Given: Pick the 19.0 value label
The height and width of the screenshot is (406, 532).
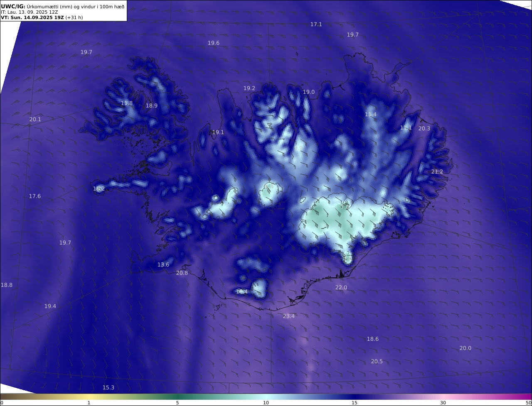Looking at the screenshot, I should coord(309,92).
